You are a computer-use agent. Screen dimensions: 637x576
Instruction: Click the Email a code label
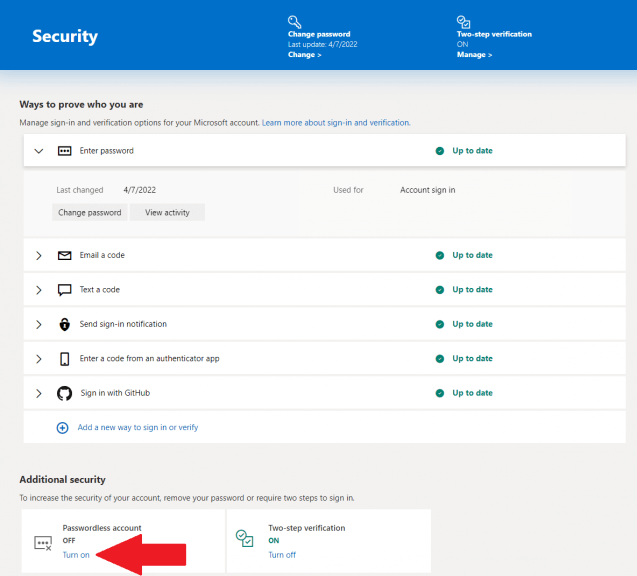tap(102, 255)
